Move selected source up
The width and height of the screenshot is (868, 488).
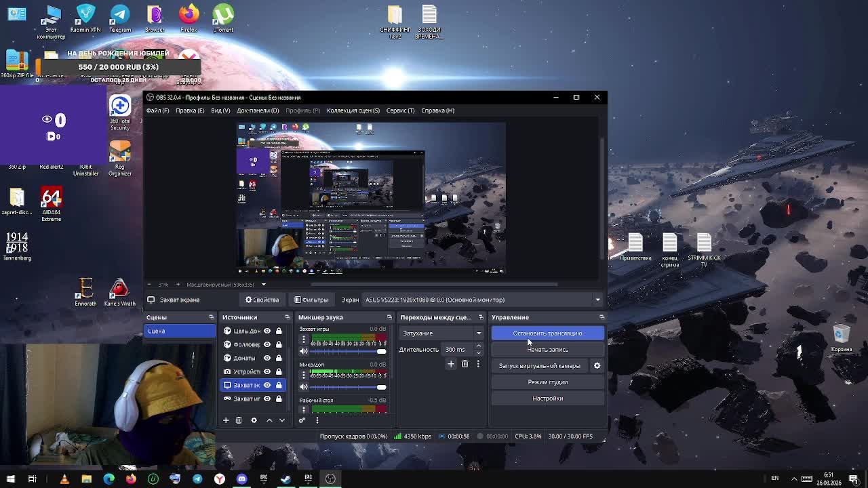click(269, 420)
